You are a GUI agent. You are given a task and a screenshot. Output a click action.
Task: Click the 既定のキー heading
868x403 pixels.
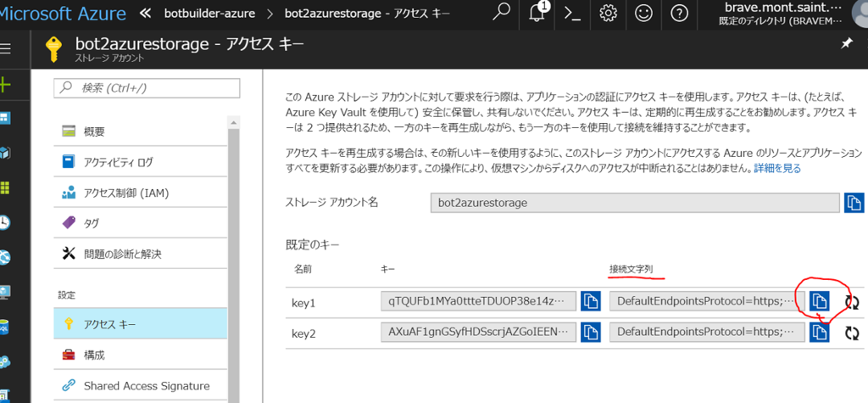point(312,243)
